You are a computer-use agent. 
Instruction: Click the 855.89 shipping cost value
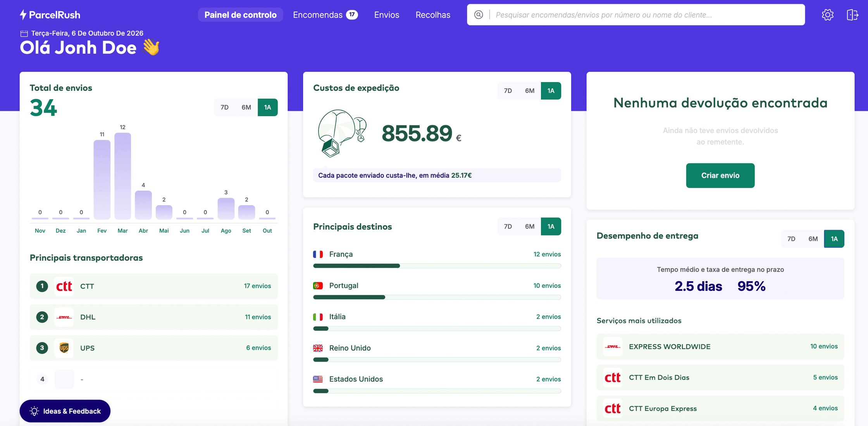coord(417,133)
